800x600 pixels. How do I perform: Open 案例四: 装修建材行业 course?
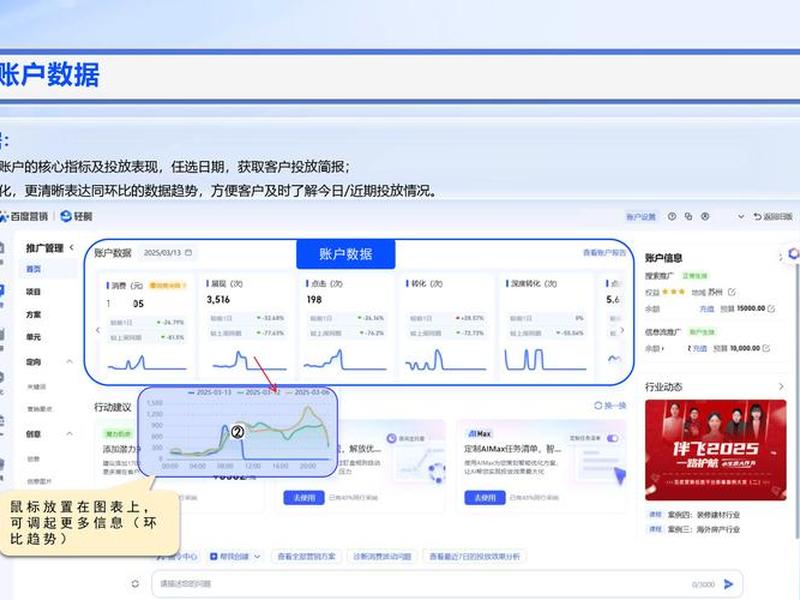point(703,515)
